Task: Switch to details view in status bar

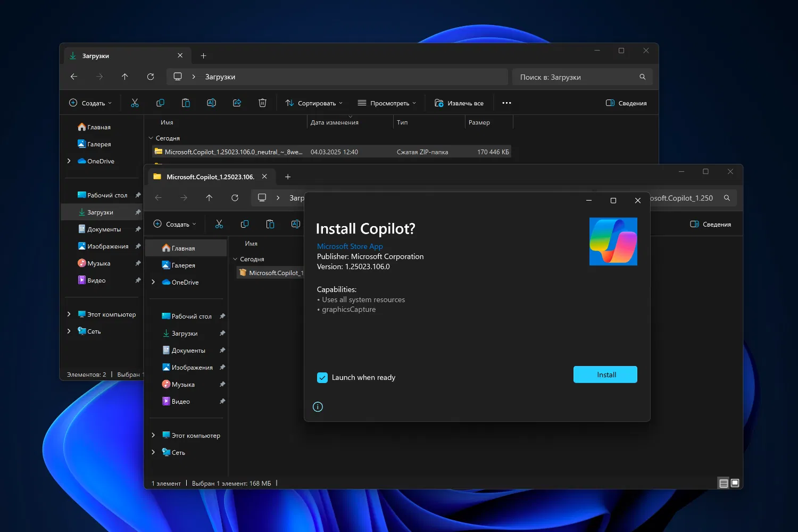Action: pos(724,483)
